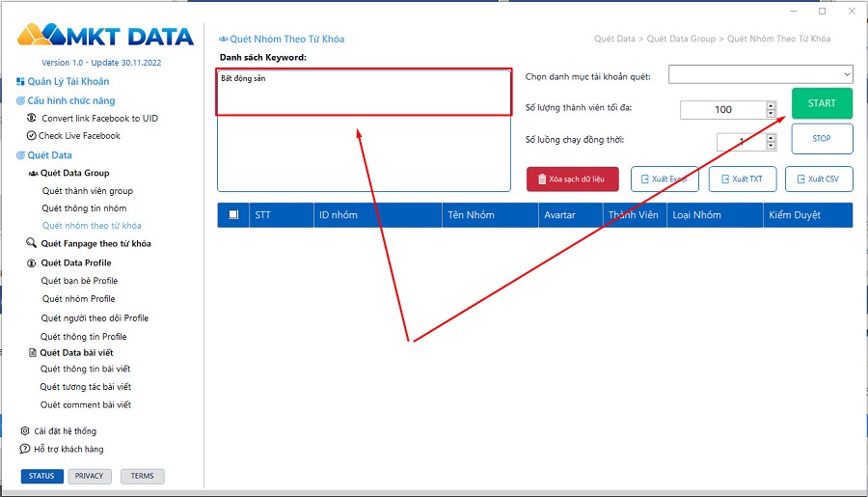Toggle the select-all checkbox in table header
Viewport: 868px width, 497px height.
pyautogui.click(x=233, y=215)
